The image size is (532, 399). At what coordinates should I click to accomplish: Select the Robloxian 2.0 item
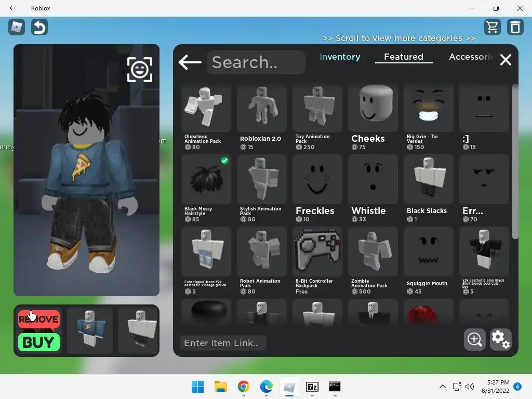point(262,117)
